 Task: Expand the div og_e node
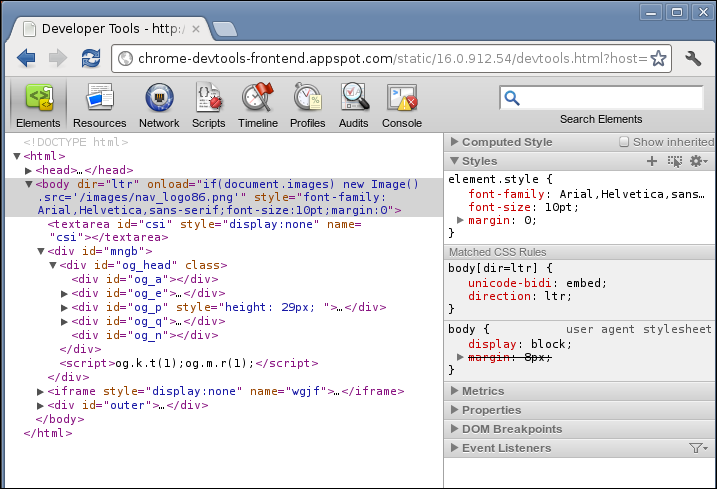coord(64,294)
